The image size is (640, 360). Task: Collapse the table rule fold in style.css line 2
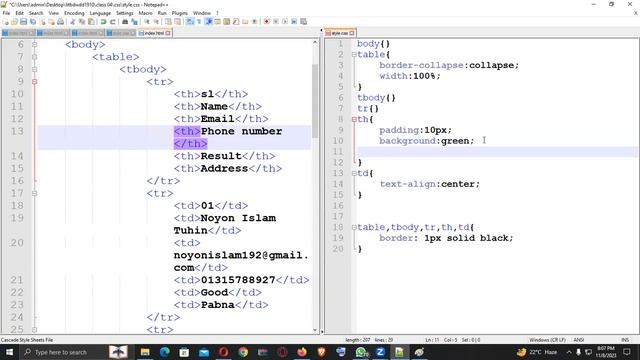point(354,54)
